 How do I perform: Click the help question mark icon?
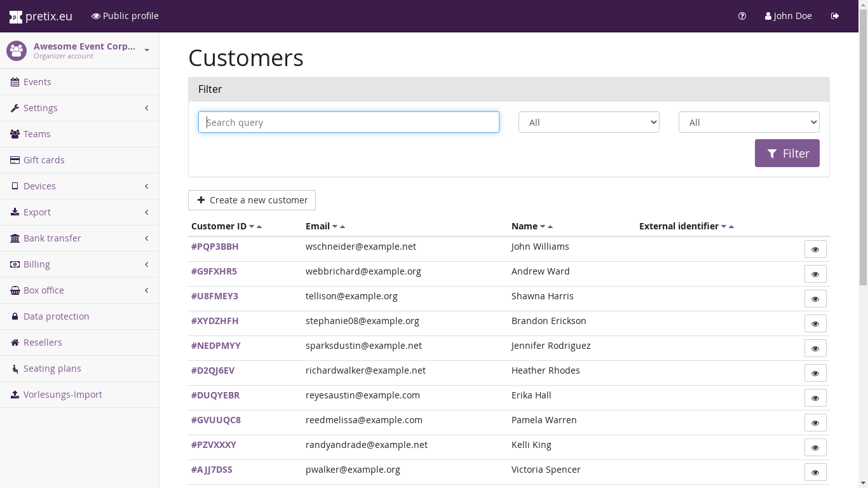click(x=742, y=16)
